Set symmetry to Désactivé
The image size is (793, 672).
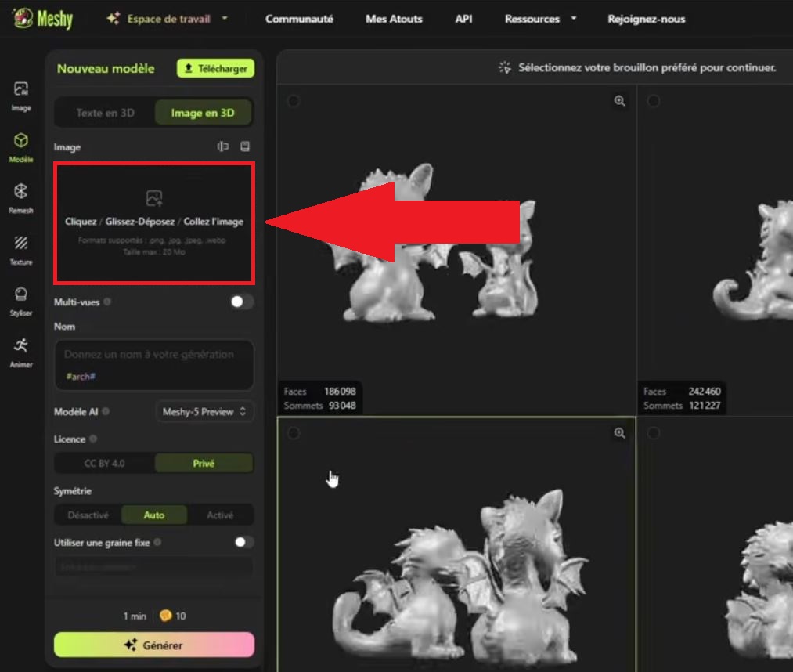coord(88,515)
